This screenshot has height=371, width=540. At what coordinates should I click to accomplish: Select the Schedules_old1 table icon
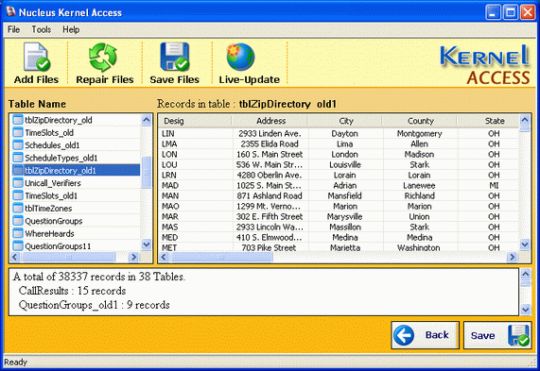tap(18, 145)
